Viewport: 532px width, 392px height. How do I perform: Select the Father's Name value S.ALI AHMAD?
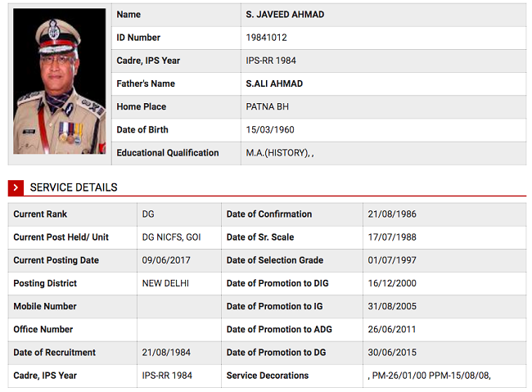click(274, 83)
